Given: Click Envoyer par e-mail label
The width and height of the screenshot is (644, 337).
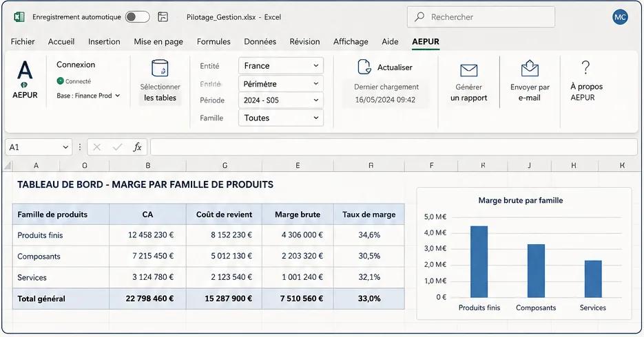Looking at the screenshot, I should coord(530,92).
